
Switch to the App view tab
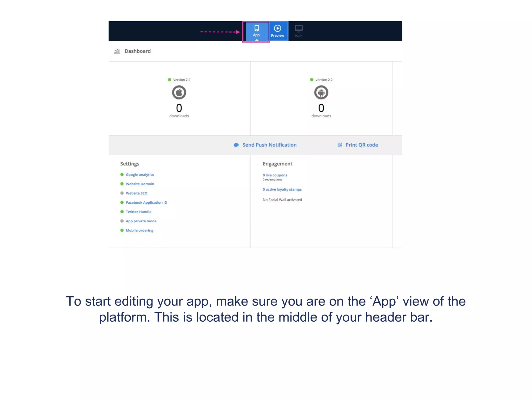click(x=256, y=31)
